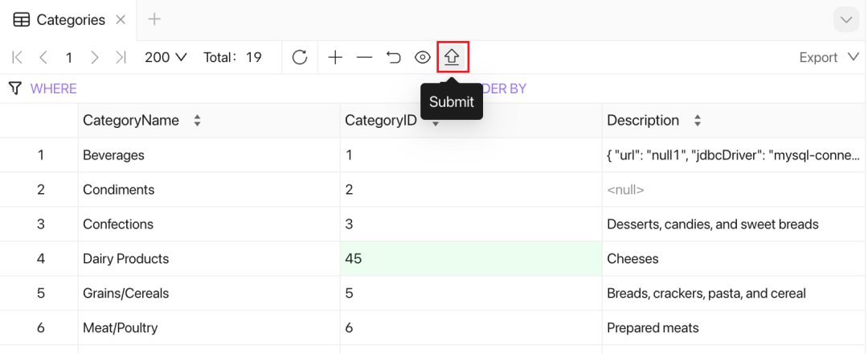Open the 200 page size dropdown
The image size is (868, 354).
pos(166,58)
